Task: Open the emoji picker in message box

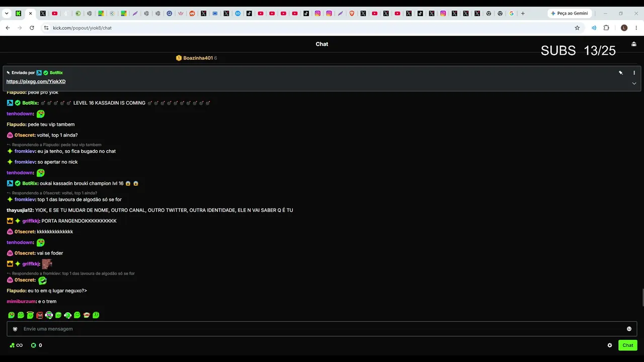Action: [629, 329]
